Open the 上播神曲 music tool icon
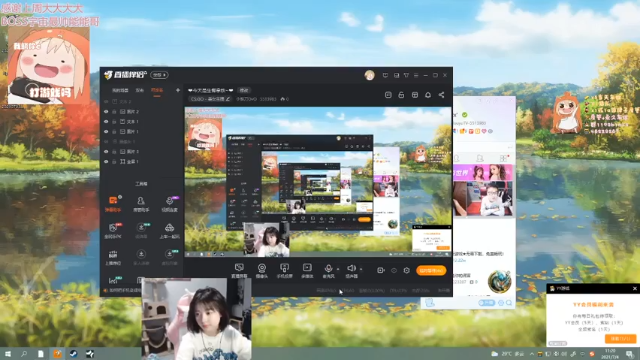The image size is (640, 360). click(x=113, y=257)
